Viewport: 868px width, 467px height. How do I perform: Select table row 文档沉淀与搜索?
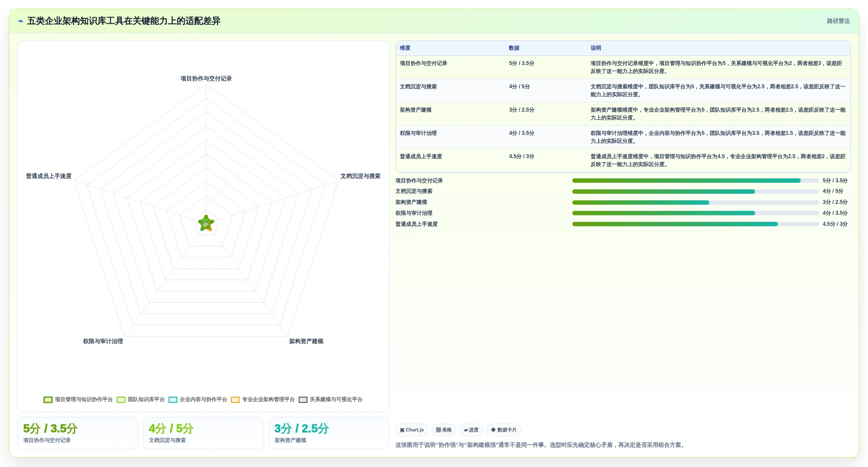tap(623, 91)
